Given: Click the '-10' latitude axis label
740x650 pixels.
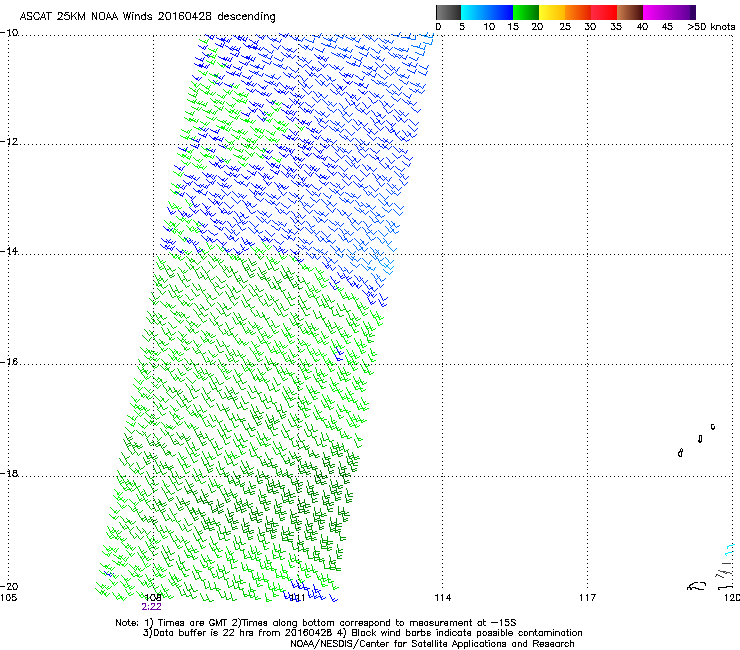Looking at the screenshot, I should (9, 32).
